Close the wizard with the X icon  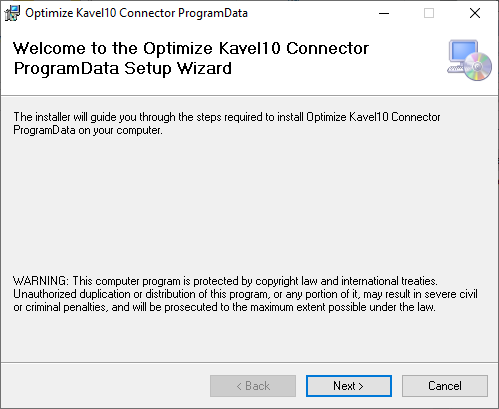coord(475,13)
